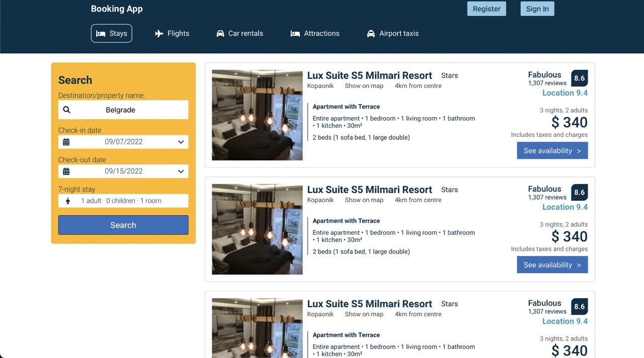The height and width of the screenshot is (358, 644).
Task: Go to Car rentals section
Action: coord(239,34)
